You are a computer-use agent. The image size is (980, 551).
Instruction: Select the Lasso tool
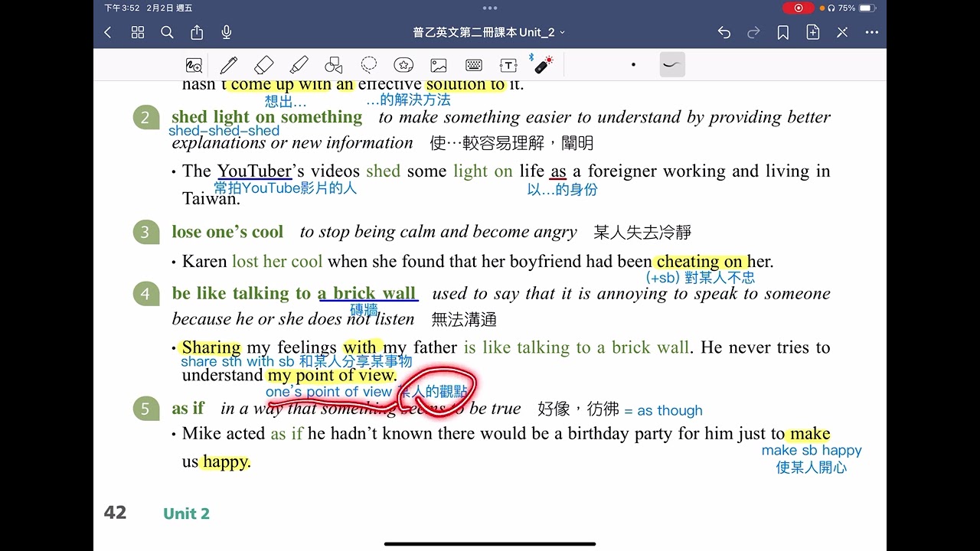click(369, 65)
